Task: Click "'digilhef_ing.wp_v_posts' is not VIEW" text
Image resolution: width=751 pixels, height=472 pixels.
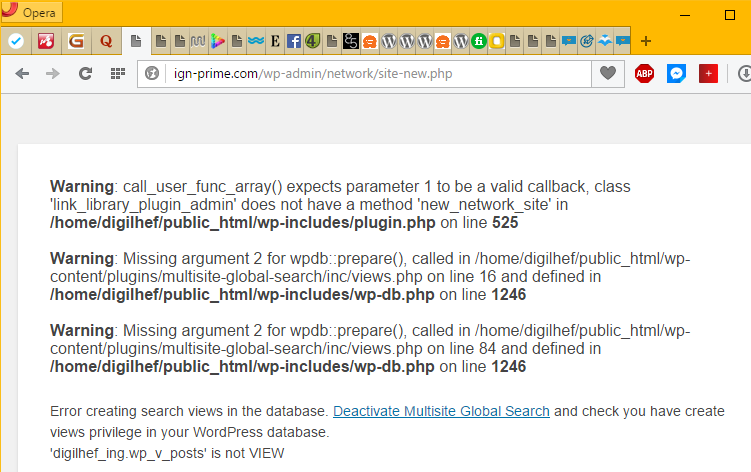Action: (x=167, y=453)
